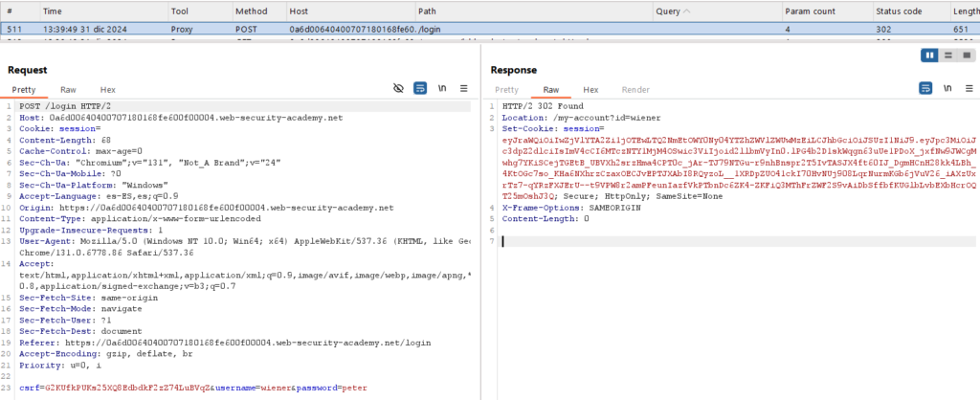Click the Host header line in request
The height and width of the screenshot is (400, 980).
[181, 118]
